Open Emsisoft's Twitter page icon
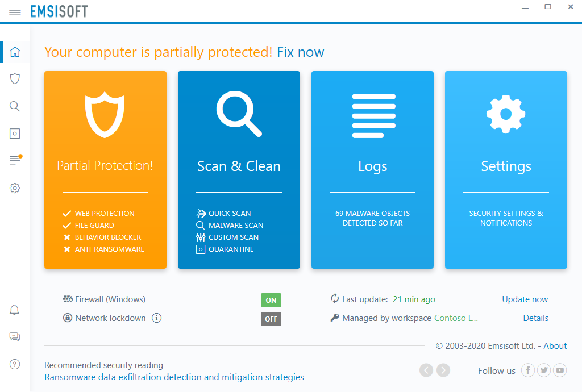Viewport: 582px width, 392px height. click(543, 370)
